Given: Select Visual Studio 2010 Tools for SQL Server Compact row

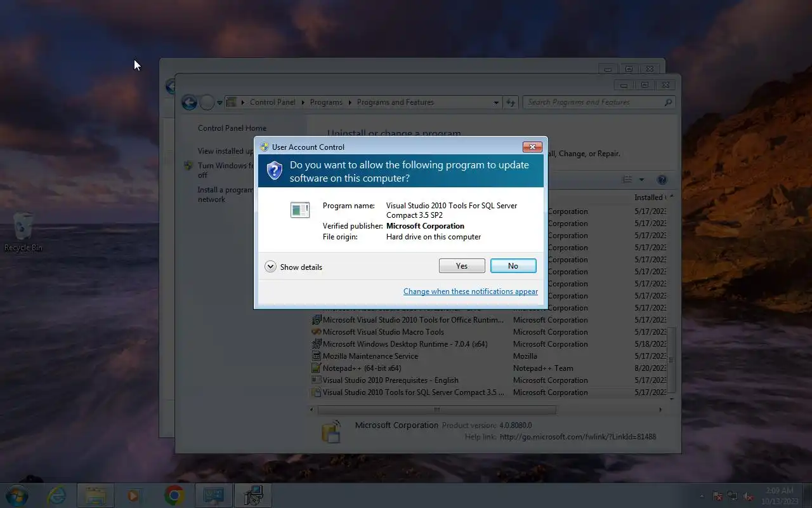Looking at the screenshot, I should (x=488, y=392).
